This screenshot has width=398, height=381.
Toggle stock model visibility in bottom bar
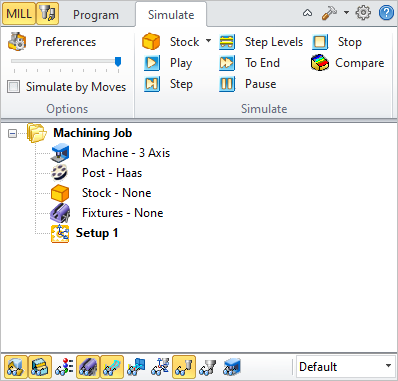(16, 367)
